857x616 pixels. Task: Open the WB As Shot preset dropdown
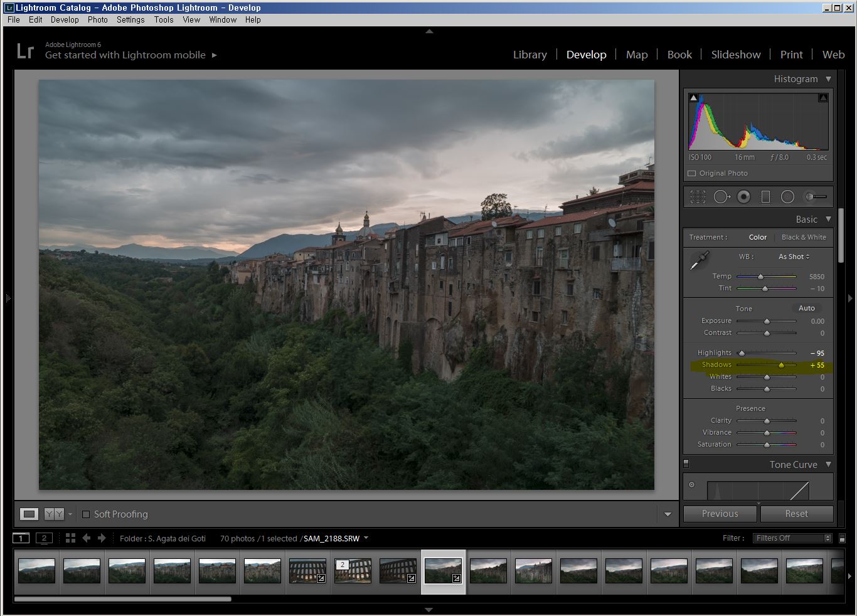tap(794, 257)
